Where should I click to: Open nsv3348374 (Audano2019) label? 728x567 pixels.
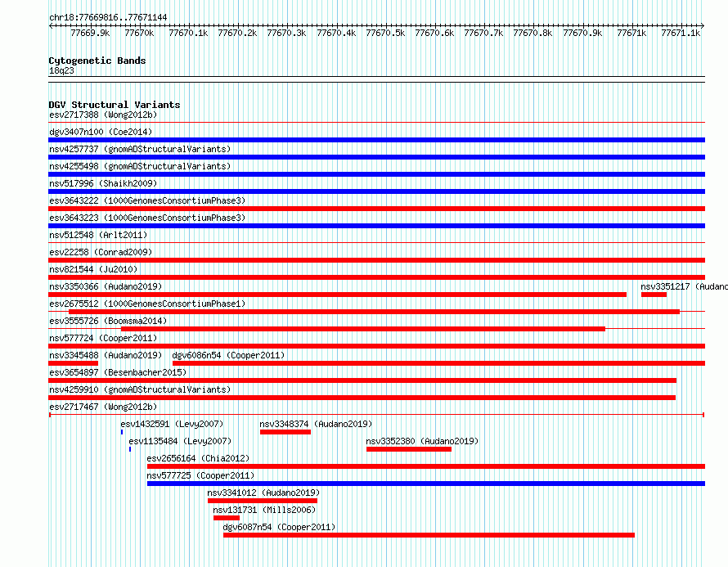(x=316, y=424)
